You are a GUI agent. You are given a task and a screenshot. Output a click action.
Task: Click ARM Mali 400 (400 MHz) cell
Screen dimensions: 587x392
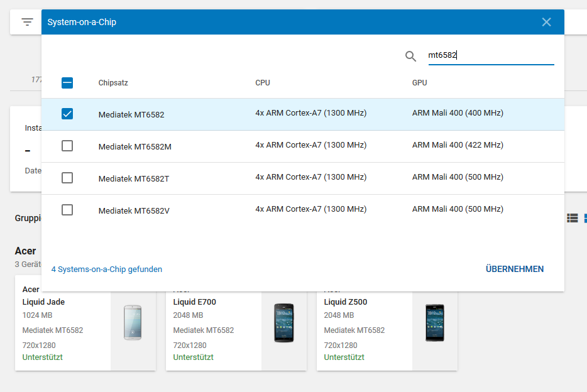[x=458, y=113]
